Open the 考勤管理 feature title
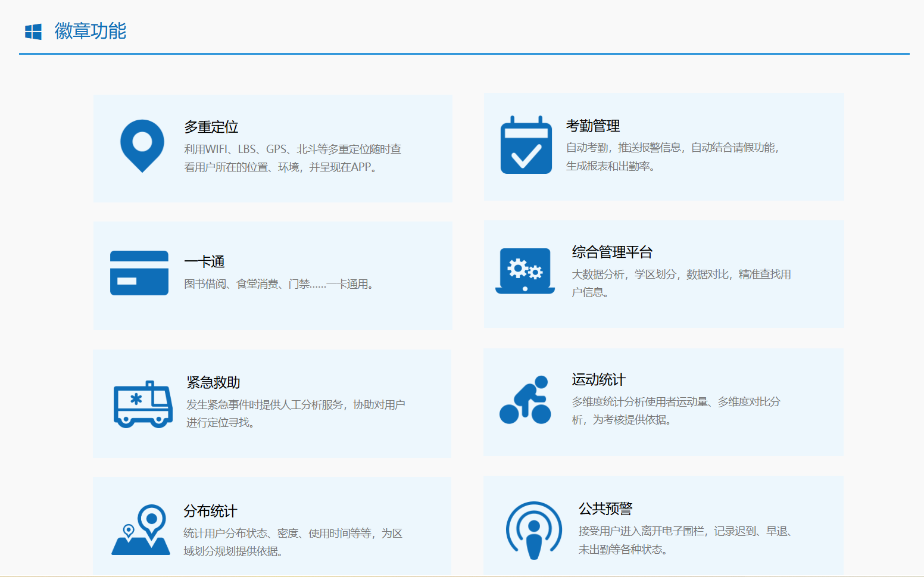 pyautogui.click(x=593, y=126)
